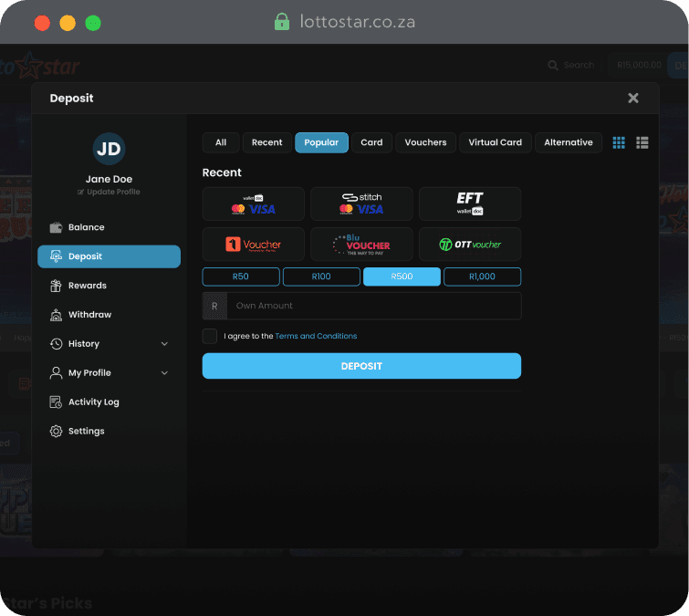Switch to the Virtual Card tab
The width and height of the screenshot is (689, 616).
495,142
